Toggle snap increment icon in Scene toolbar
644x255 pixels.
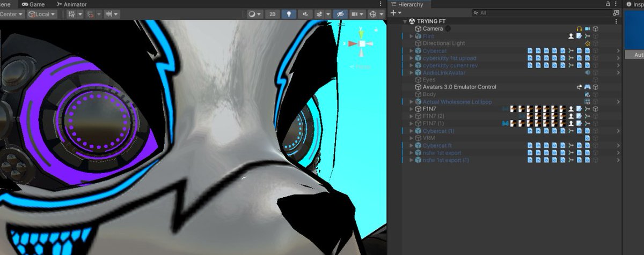90,14
